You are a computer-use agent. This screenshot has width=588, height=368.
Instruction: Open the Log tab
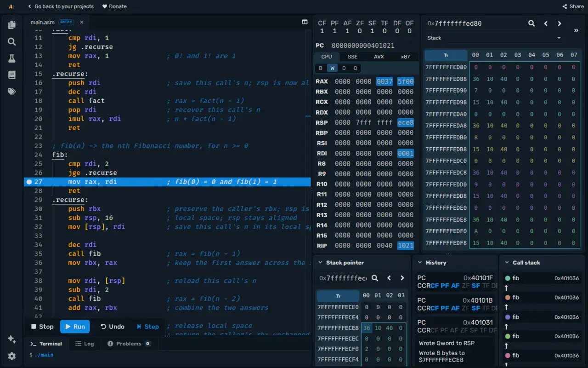pyautogui.click(x=85, y=344)
